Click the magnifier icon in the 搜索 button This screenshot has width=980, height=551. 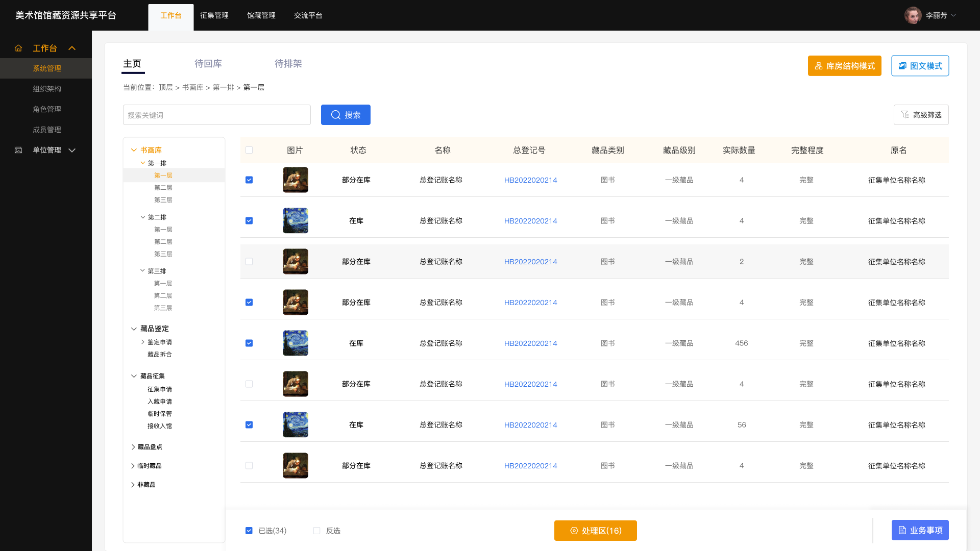coord(335,115)
